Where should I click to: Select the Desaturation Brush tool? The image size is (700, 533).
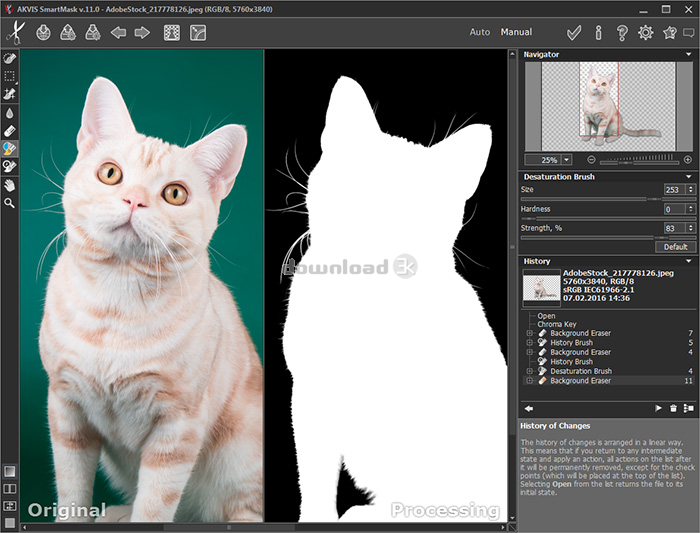pos(9,149)
